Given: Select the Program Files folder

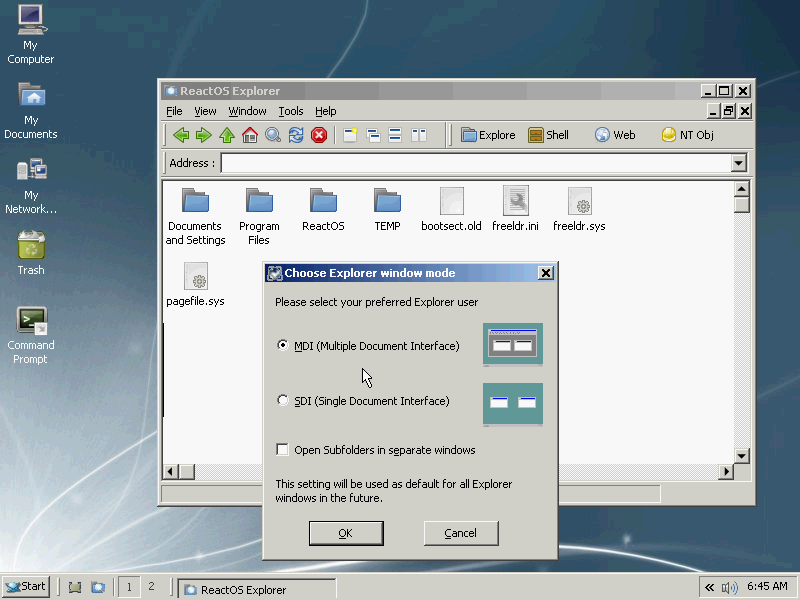Looking at the screenshot, I should click(x=259, y=216).
